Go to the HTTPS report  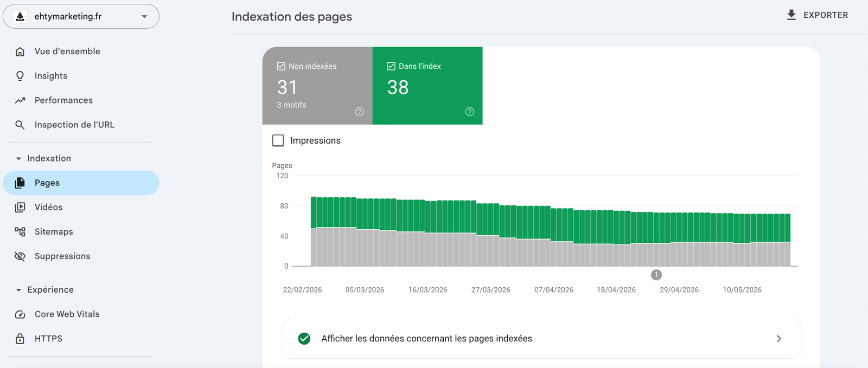(81, 339)
